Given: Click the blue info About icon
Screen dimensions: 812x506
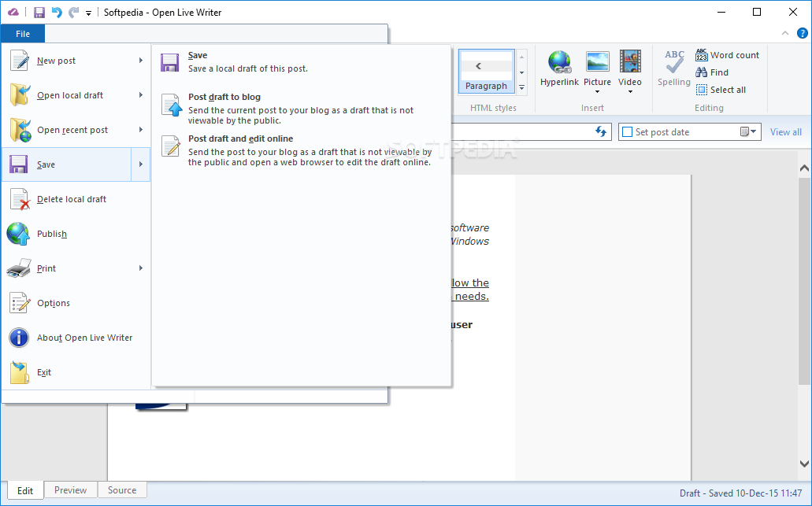Looking at the screenshot, I should coord(19,338).
